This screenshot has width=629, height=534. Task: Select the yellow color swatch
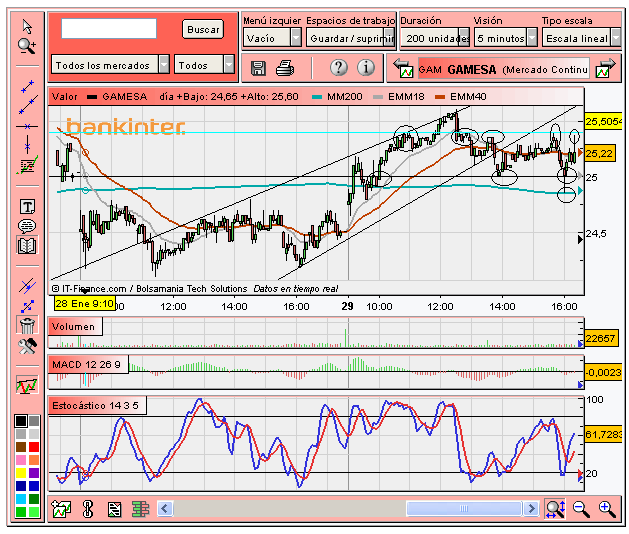pos(21,473)
